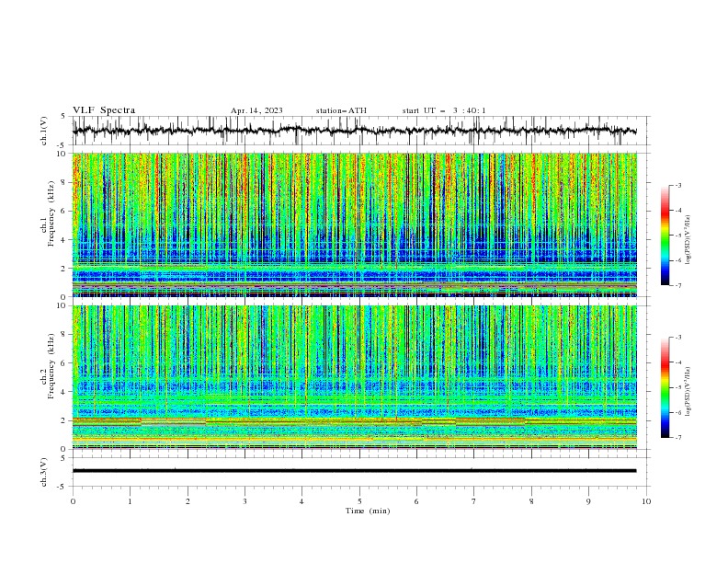Click the time axis tick label "7"
Image resolution: width=728 pixels, height=563 pixels.
point(474,501)
